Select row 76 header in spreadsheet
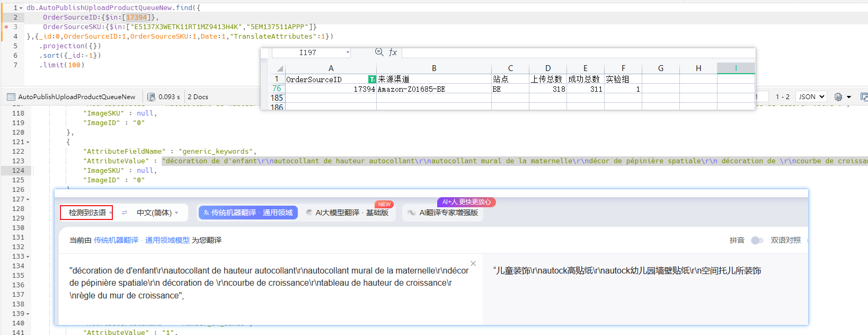Viewport: 868px width, 335px height. tap(277, 89)
